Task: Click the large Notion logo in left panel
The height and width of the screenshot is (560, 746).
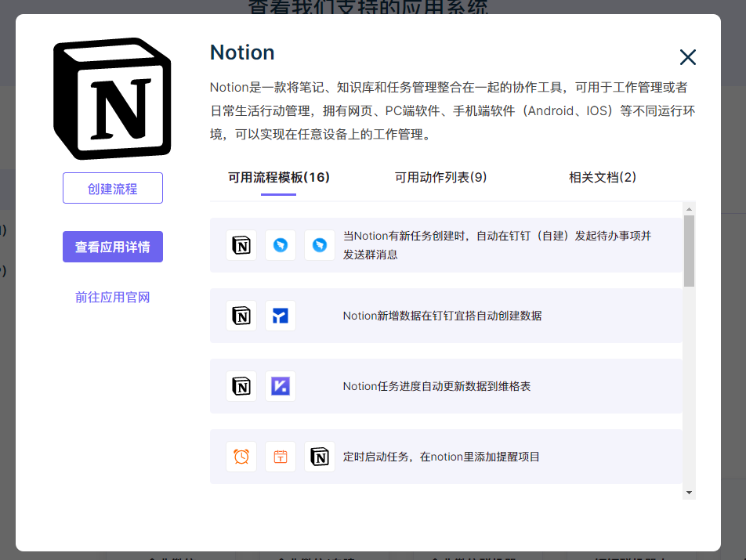Action: click(x=112, y=96)
